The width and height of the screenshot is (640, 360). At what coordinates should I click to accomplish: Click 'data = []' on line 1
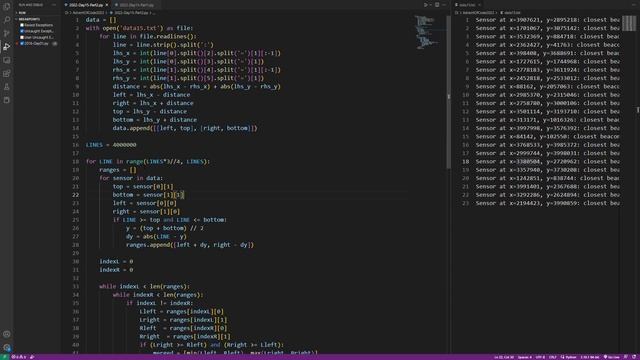pyautogui.click(x=101, y=20)
